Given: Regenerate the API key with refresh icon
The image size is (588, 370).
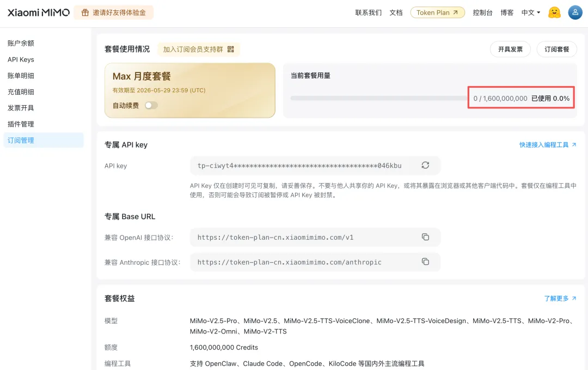Looking at the screenshot, I should point(425,165).
